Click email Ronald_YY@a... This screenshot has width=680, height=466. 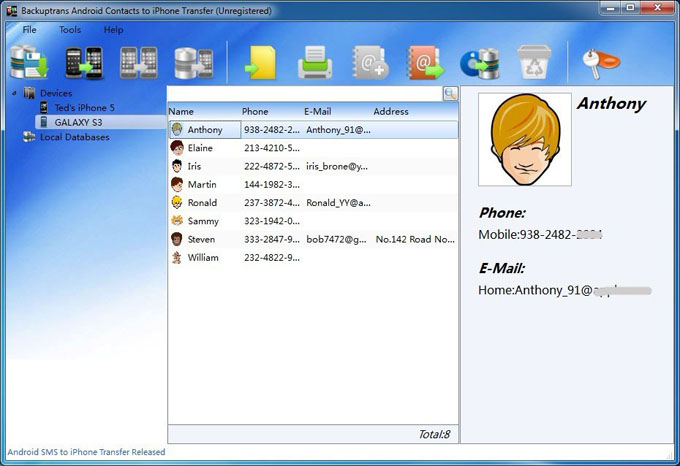tap(338, 202)
